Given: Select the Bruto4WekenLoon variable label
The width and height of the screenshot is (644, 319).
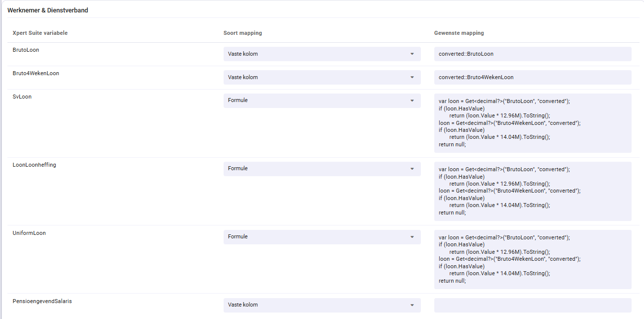Looking at the screenshot, I should [36, 73].
